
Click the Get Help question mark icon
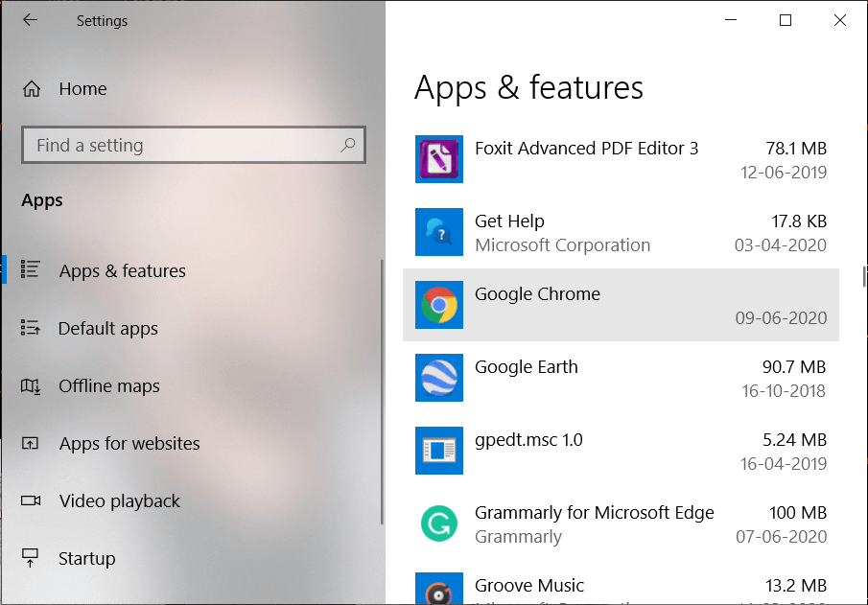tap(438, 232)
